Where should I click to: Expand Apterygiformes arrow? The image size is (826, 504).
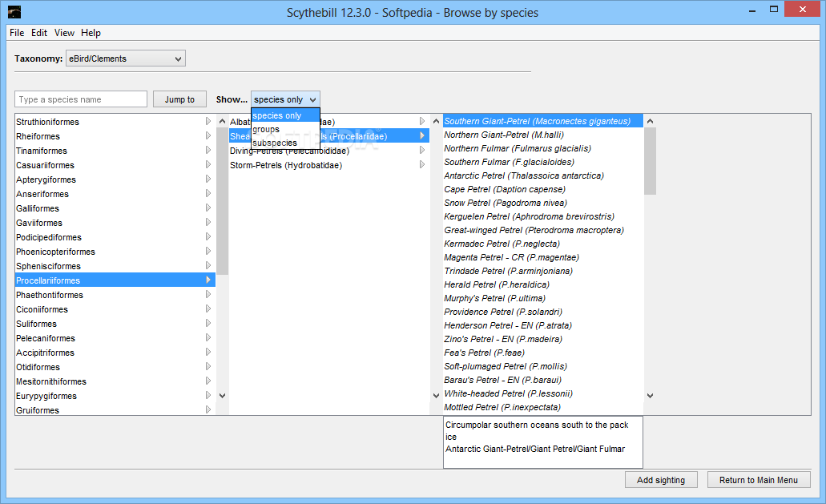coord(208,179)
